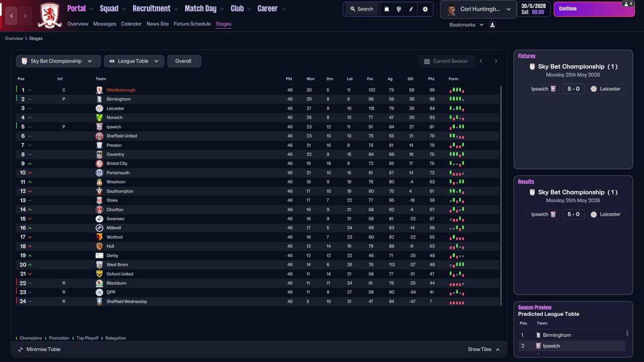Click the purple Continue button

tap(595, 9)
